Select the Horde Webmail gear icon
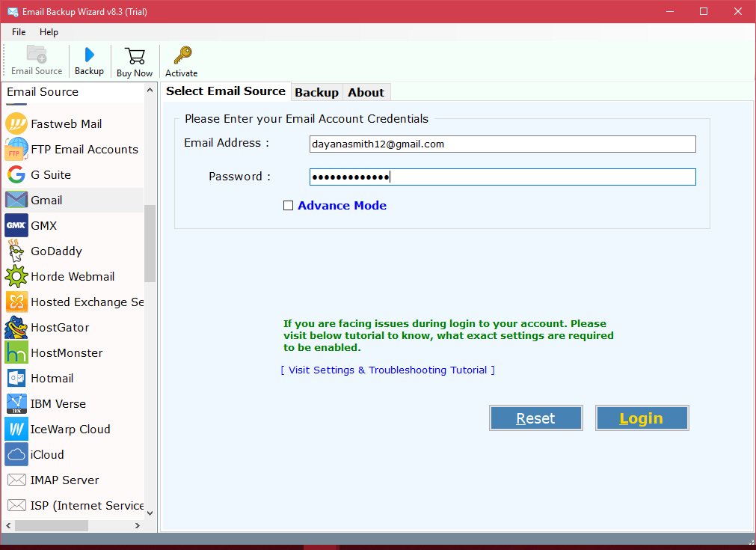 tap(16, 276)
